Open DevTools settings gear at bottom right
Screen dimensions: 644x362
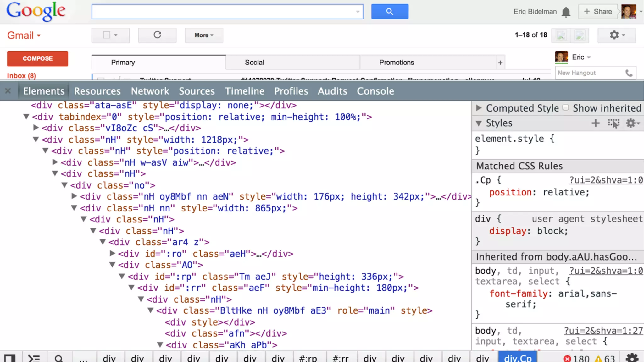632,358
